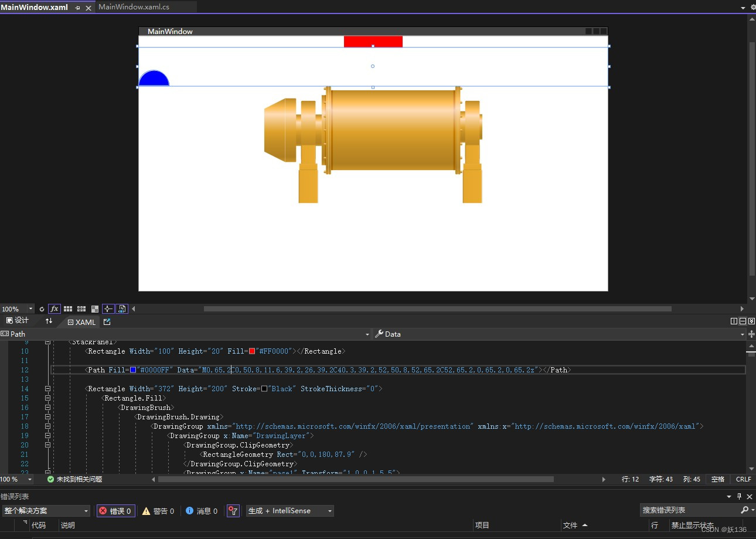Toggle snap to snaplines icon
The height and width of the screenshot is (539, 756).
pos(108,309)
